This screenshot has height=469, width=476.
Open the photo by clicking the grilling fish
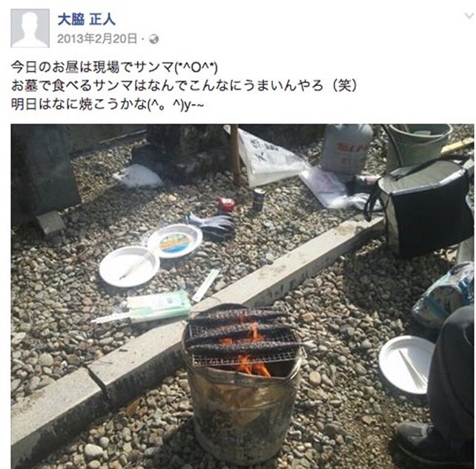click(243, 331)
